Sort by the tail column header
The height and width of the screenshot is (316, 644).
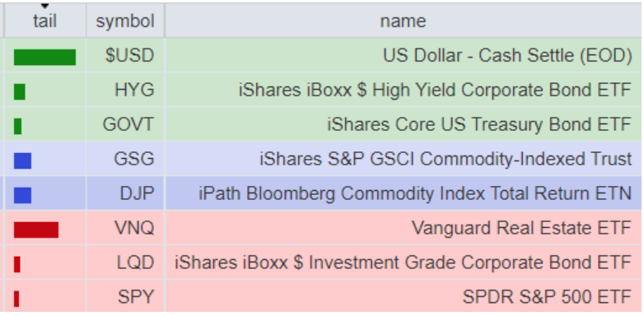(x=44, y=21)
